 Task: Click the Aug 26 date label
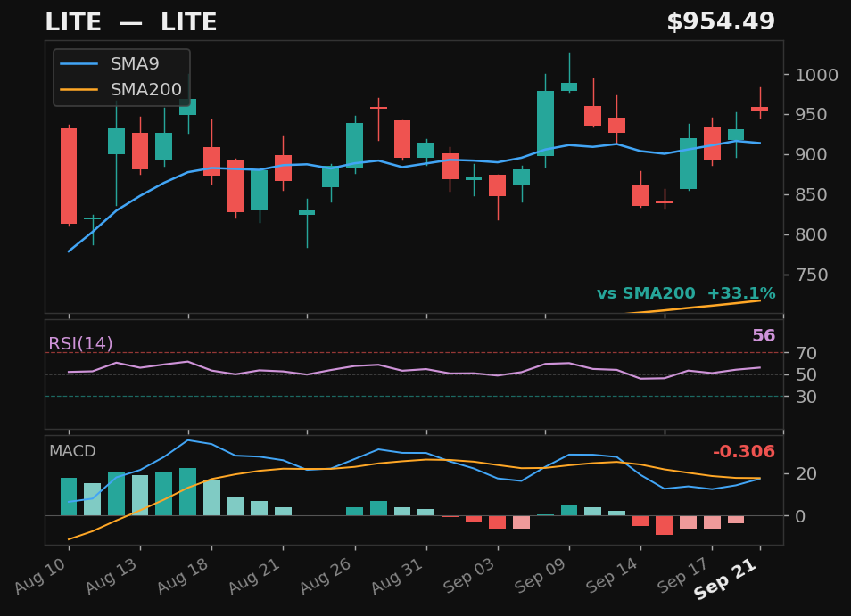pos(326,576)
